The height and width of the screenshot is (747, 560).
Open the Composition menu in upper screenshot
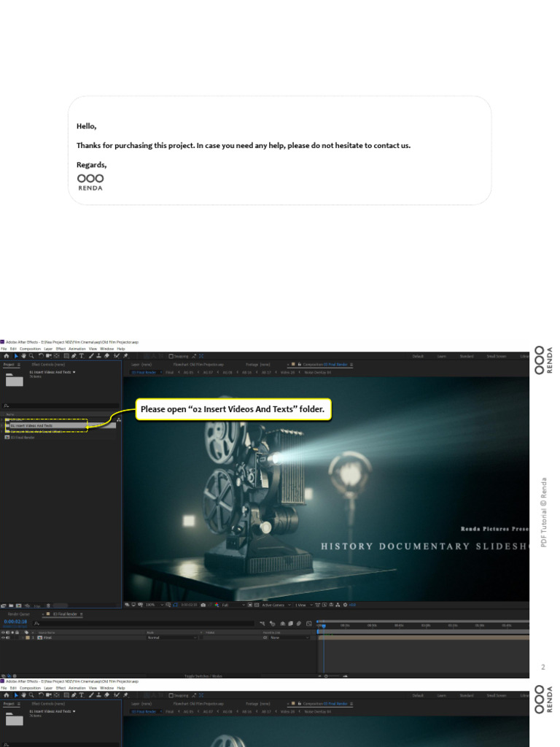30,349
